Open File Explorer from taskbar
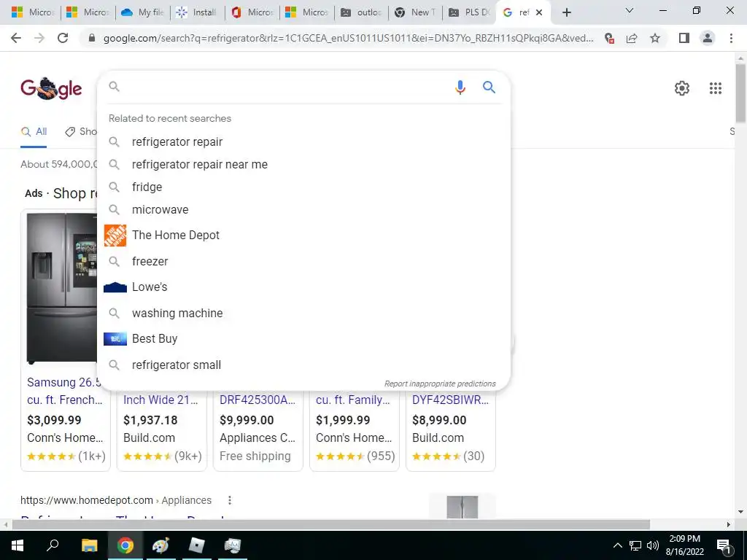The height and width of the screenshot is (560, 747). pyautogui.click(x=89, y=545)
